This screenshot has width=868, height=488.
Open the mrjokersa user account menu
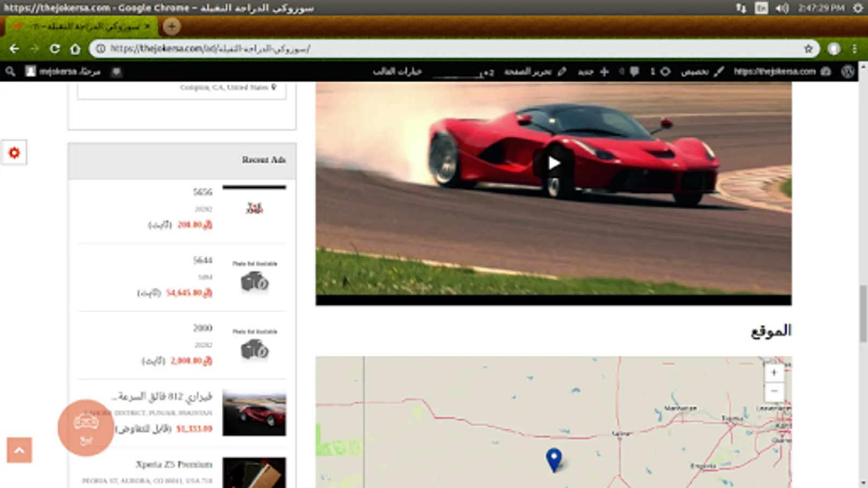tap(63, 72)
